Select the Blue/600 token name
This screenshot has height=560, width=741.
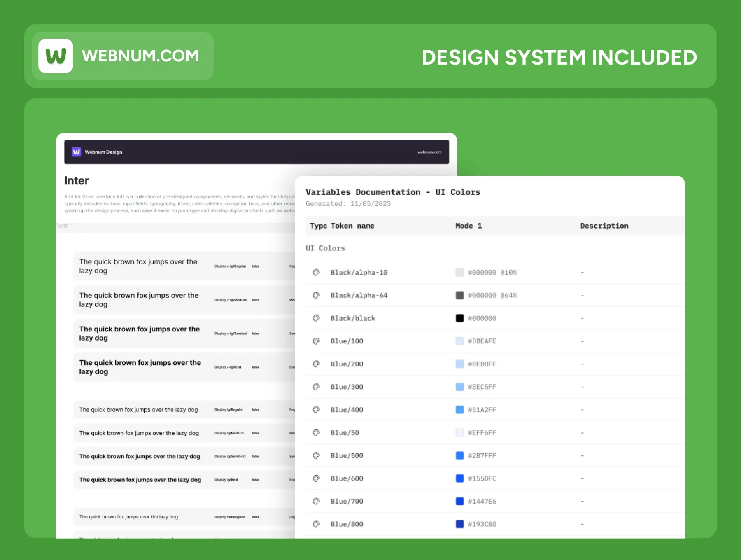(347, 478)
